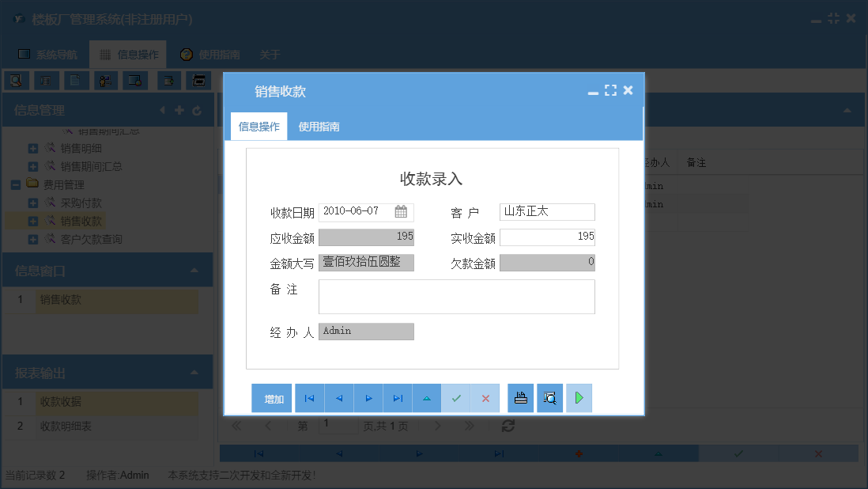Confirm the record with the green checkmark
Image resolution: width=868 pixels, height=489 pixels.
pos(457,398)
